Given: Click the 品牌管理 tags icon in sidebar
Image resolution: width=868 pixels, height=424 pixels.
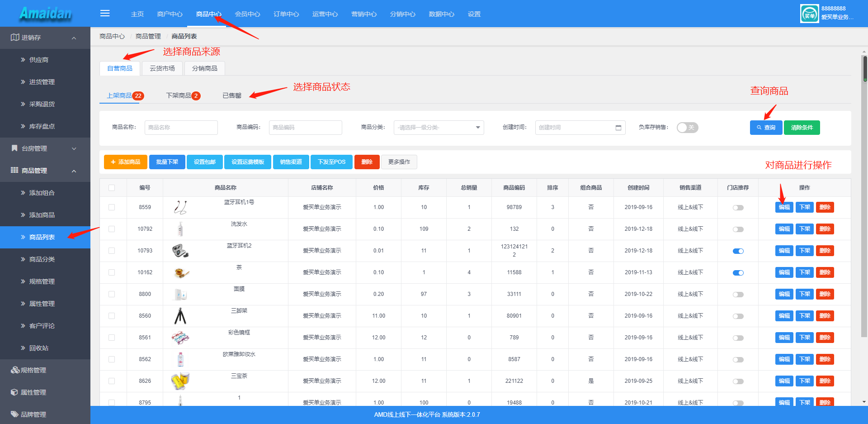Looking at the screenshot, I should click(14, 414).
